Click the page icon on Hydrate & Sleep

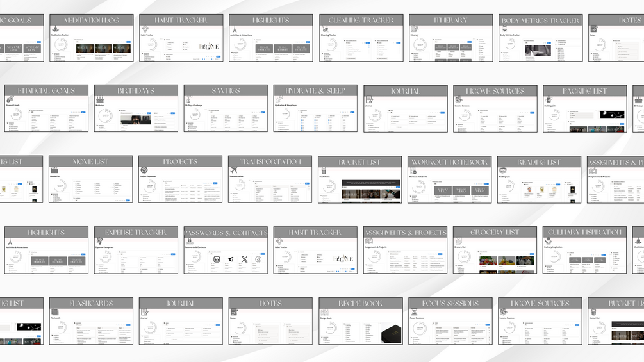tap(279, 99)
